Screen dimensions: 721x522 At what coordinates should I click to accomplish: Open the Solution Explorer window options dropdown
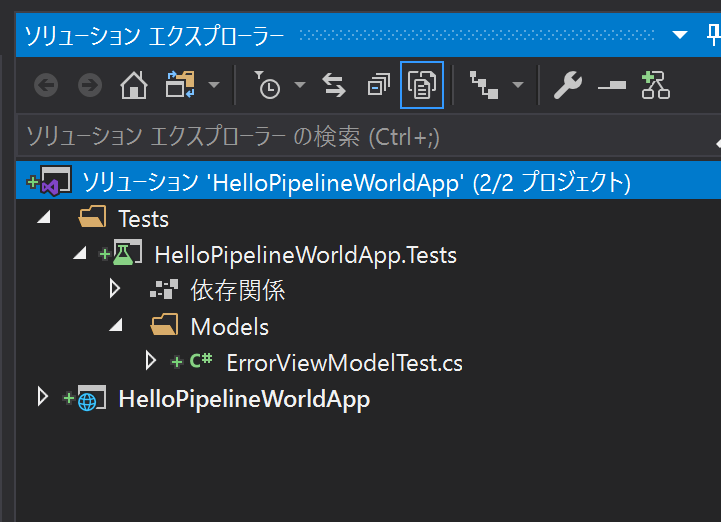click(x=681, y=36)
